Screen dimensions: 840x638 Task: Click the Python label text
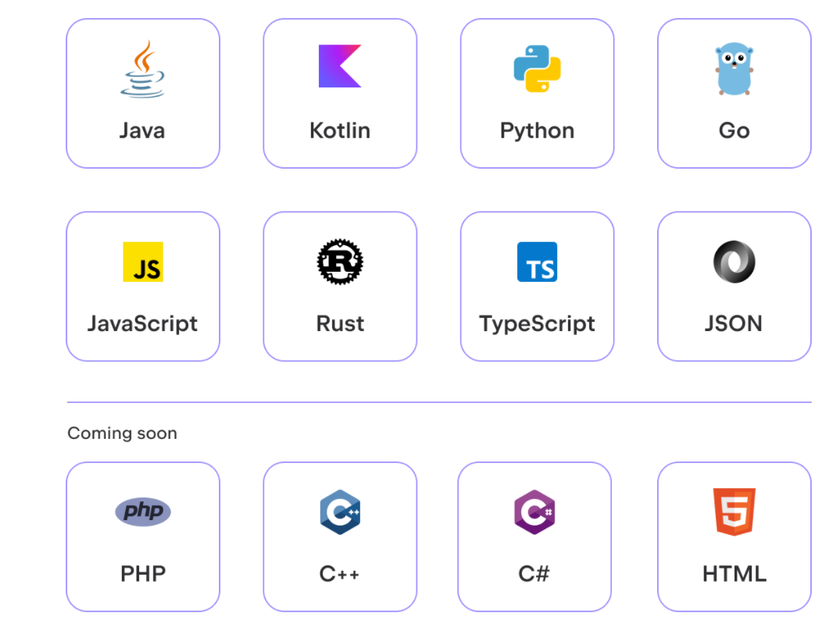click(x=537, y=130)
